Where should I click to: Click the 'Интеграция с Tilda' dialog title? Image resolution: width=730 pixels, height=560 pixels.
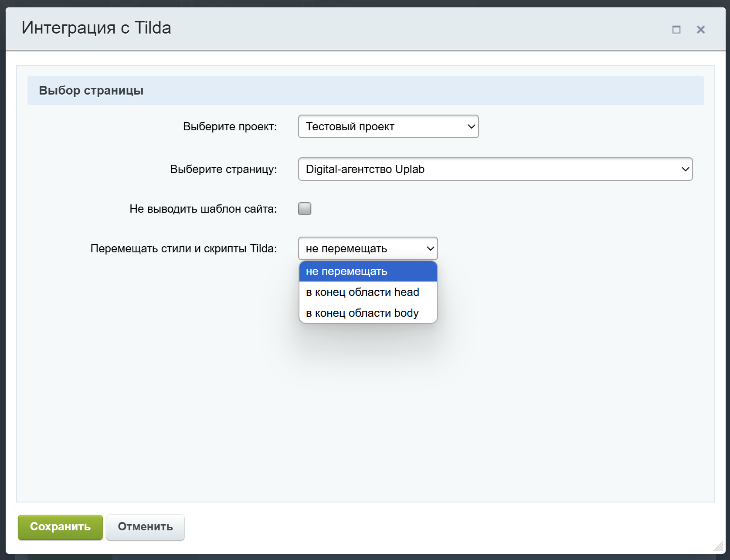click(96, 28)
